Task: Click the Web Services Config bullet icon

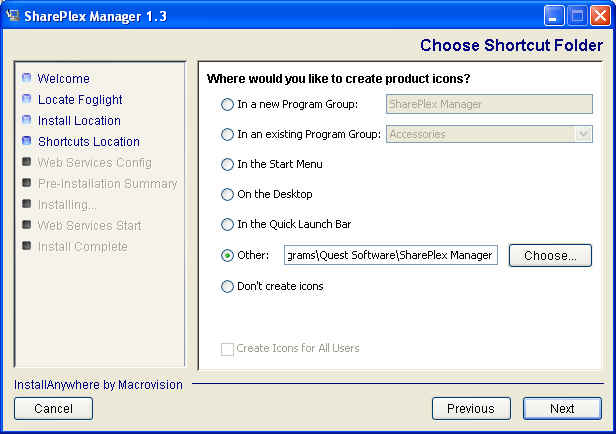Action: [x=27, y=161]
